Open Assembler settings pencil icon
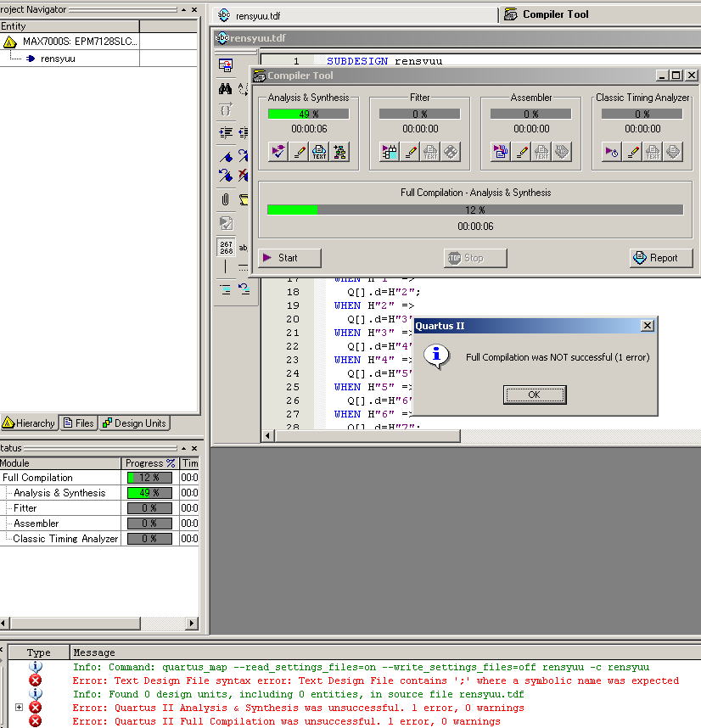701x728 pixels. coord(521,152)
